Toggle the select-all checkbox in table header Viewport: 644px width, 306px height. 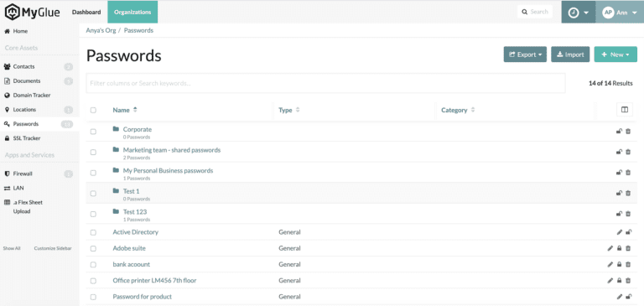point(93,110)
